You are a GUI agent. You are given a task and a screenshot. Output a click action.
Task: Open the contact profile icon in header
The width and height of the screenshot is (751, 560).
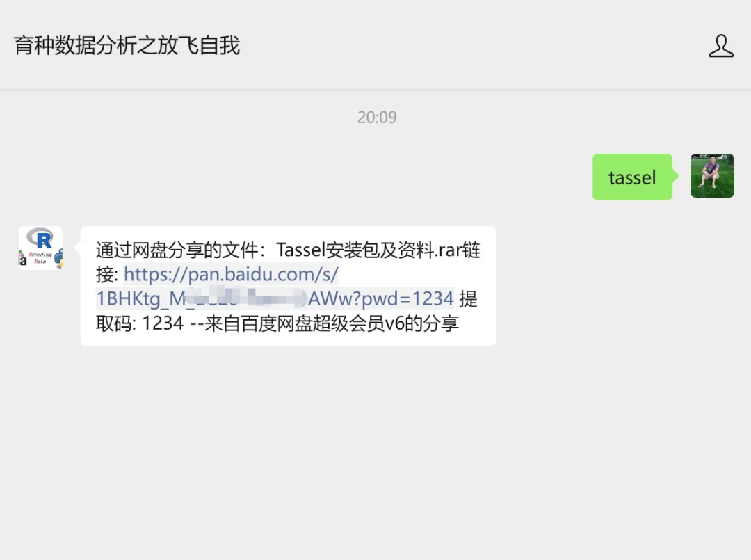point(721,46)
